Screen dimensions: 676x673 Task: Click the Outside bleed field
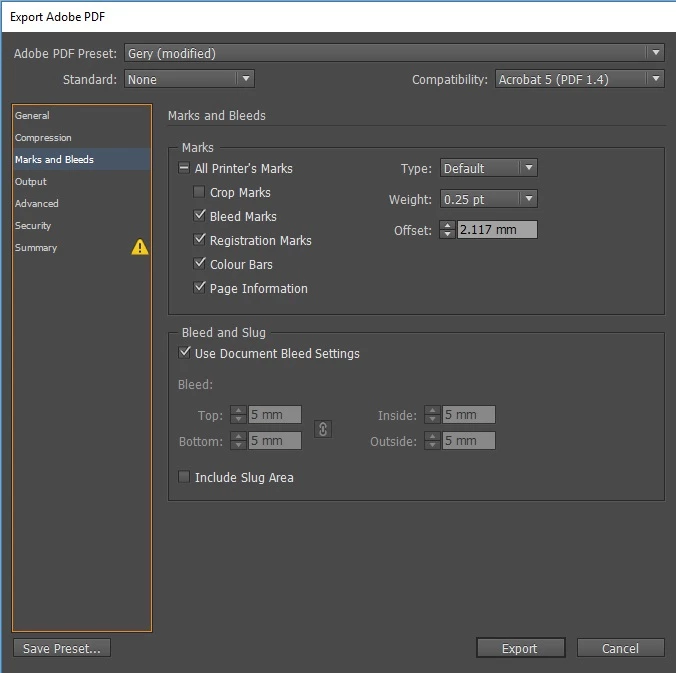coord(469,441)
